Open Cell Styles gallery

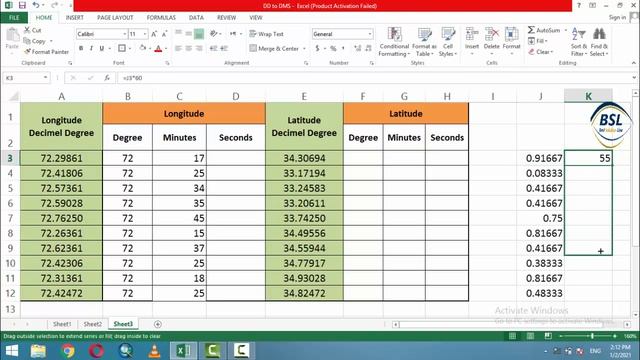[x=448, y=42]
